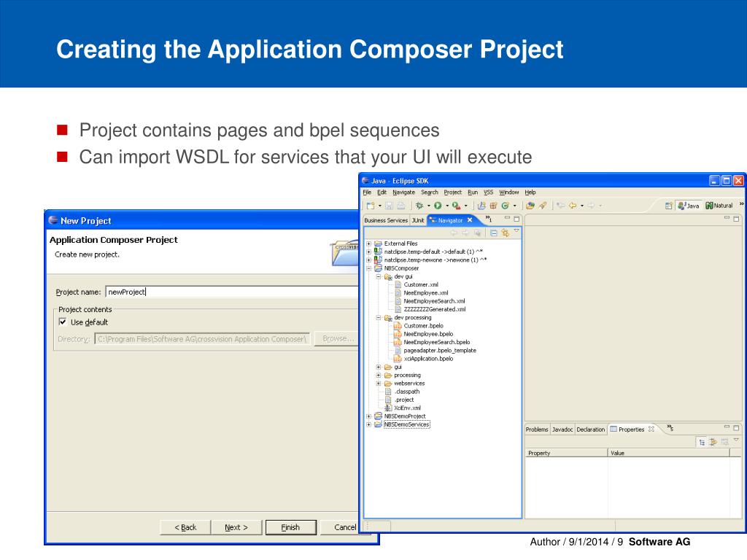Switch to the JUnit tab
The width and height of the screenshot is (747, 560).
418,220
